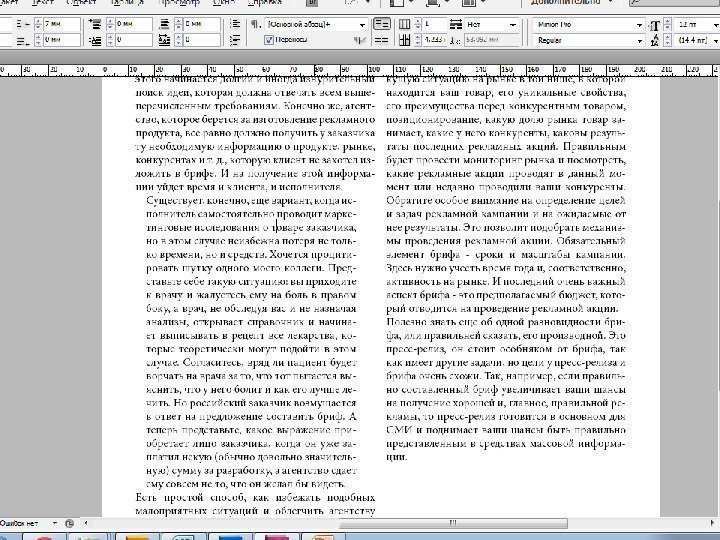Image resolution: width=720 pixels, height=540 pixels.
Task: Click the column count stepper
Action: [417, 24]
